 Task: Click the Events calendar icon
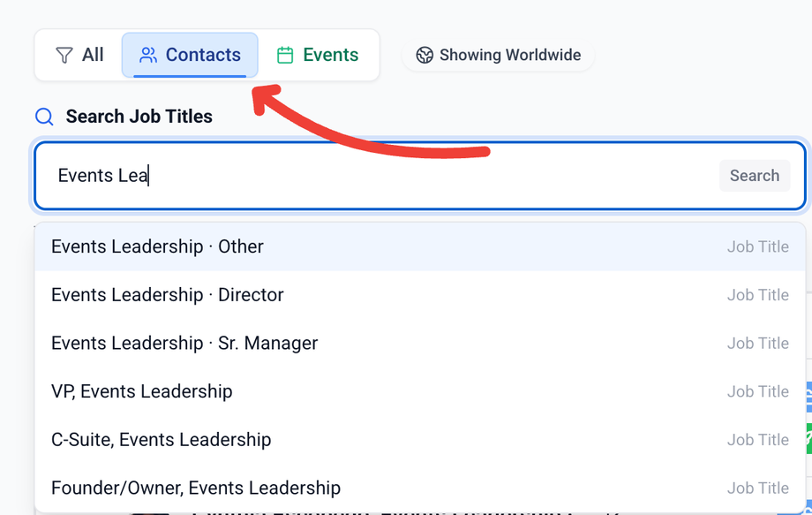285,56
